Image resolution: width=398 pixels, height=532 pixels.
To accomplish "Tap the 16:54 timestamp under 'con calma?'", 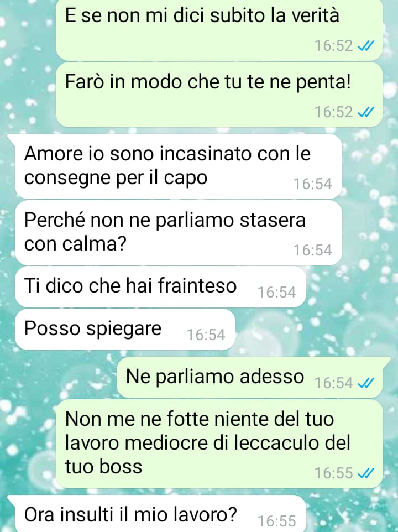I will [x=312, y=251].
